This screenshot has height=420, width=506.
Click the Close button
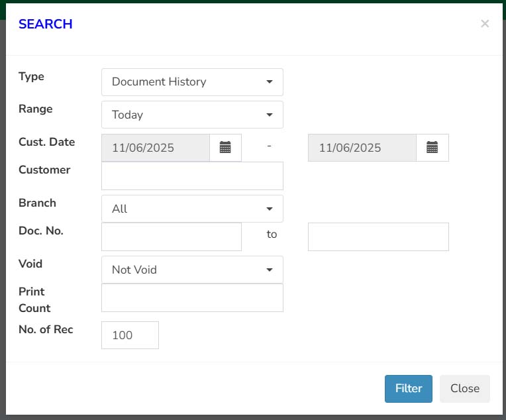(x=465, y=388)
